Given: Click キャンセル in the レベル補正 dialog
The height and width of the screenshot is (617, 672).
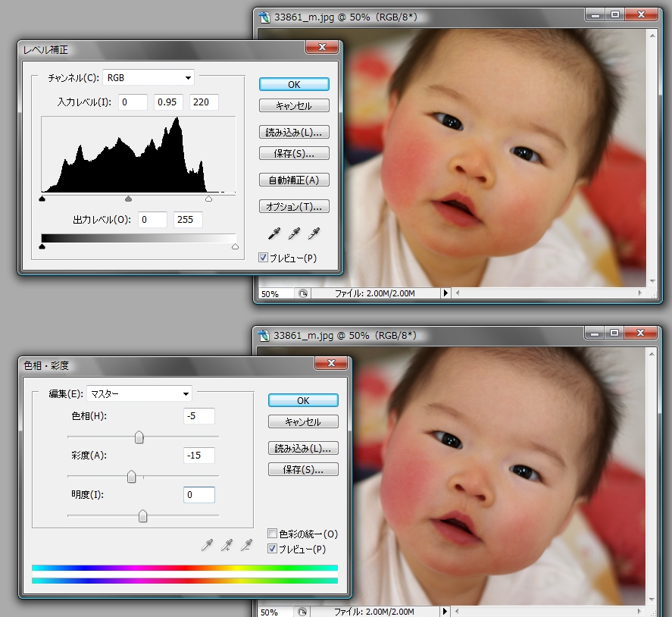Looking at the screenshot, I should click(x=294, y=105).
